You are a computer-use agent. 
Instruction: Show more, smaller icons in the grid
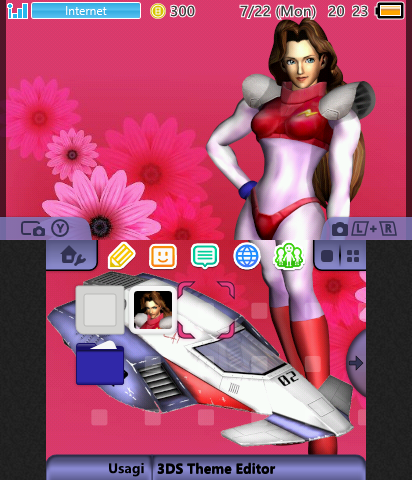coord(353,256)
